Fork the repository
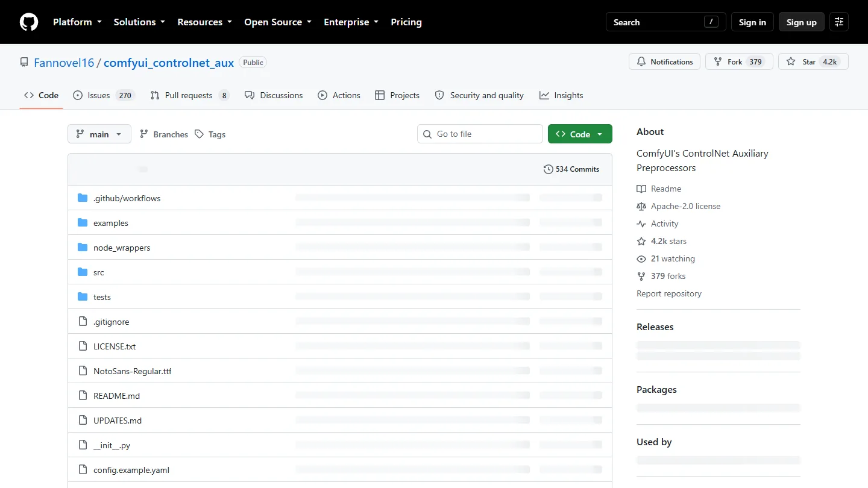 [739, 62]
